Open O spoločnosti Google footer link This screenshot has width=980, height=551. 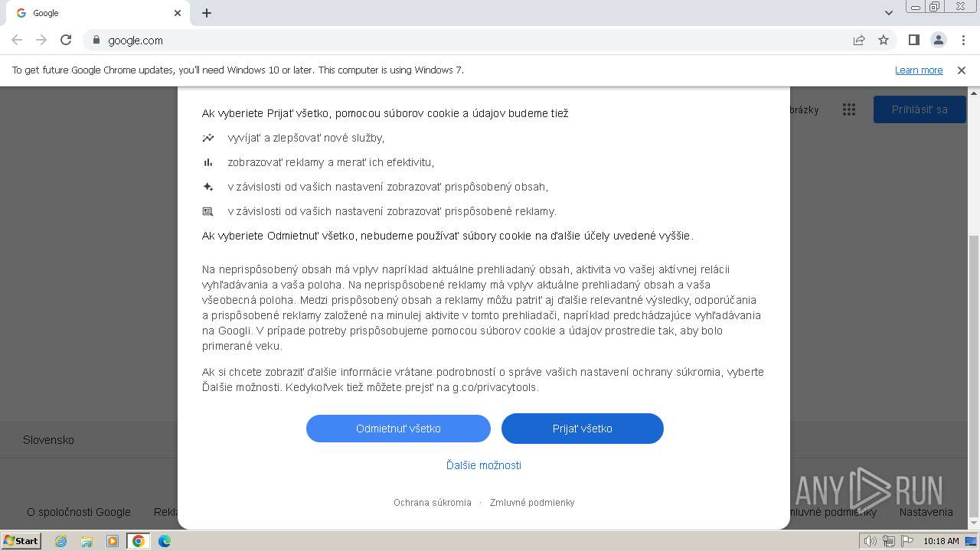(x=79, y=512)
